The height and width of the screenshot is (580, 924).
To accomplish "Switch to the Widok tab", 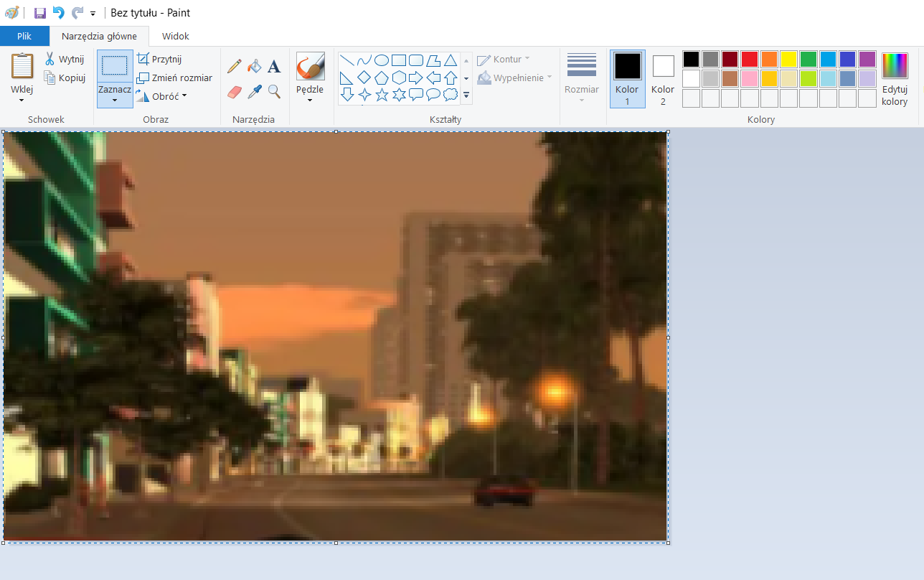I will point(176,36).
